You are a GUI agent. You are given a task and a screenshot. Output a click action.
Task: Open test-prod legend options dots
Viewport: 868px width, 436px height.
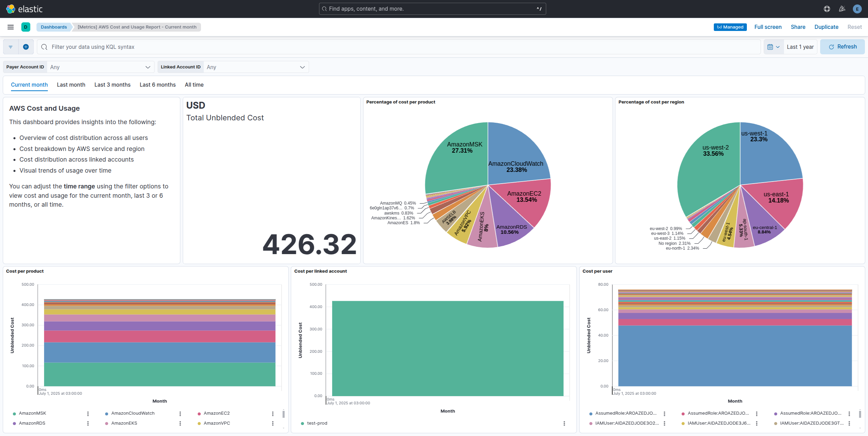coord(564,424)
